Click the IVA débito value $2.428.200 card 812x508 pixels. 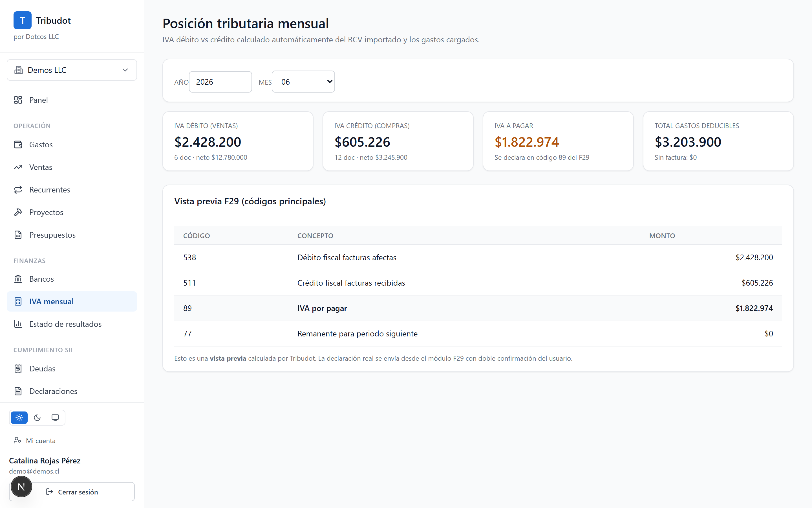coord(238,141)
